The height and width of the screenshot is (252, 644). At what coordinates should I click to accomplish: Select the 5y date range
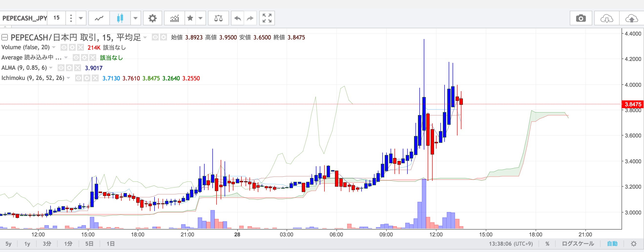[9, 244]
